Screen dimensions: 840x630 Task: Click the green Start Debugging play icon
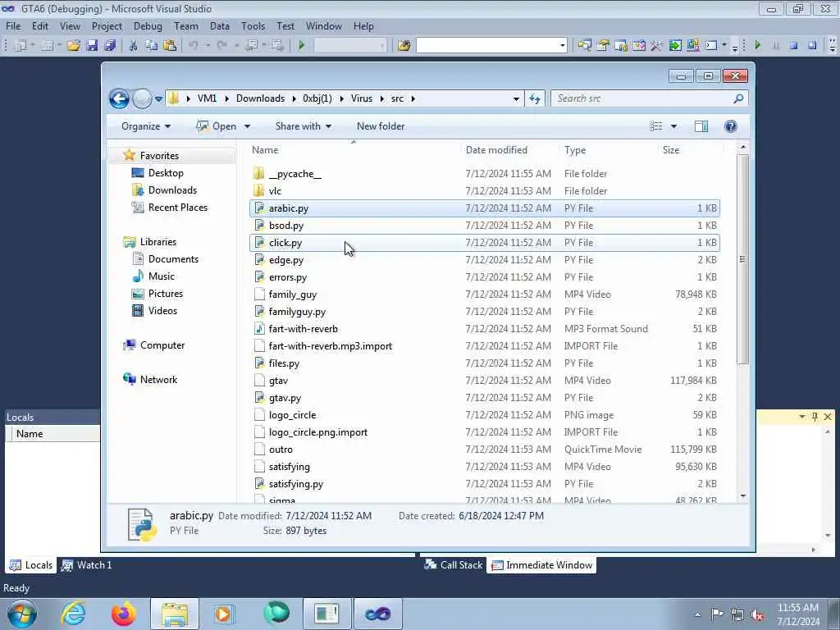point(302,46)
